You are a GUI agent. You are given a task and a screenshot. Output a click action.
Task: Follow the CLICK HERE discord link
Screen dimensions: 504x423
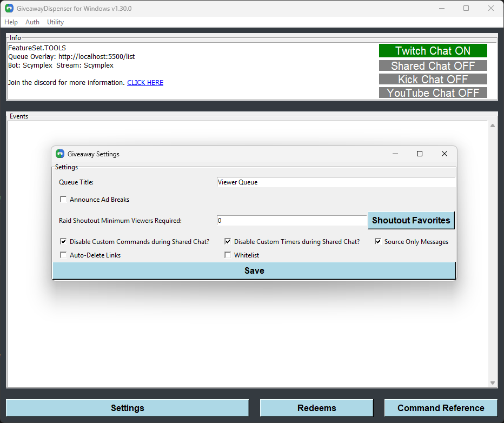pyautogui.click(x=145, y=83)
